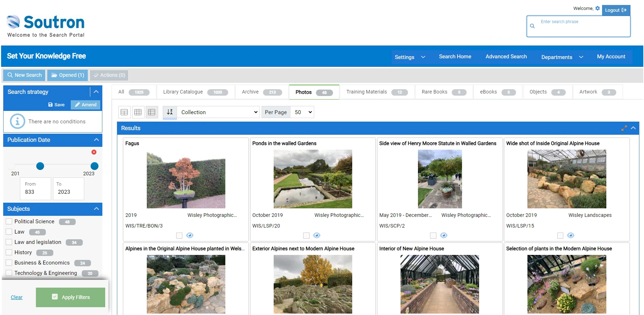This screenshot has width=644, height=315.
Task: Switch to the Objects tab
Action: click(547, 92)
